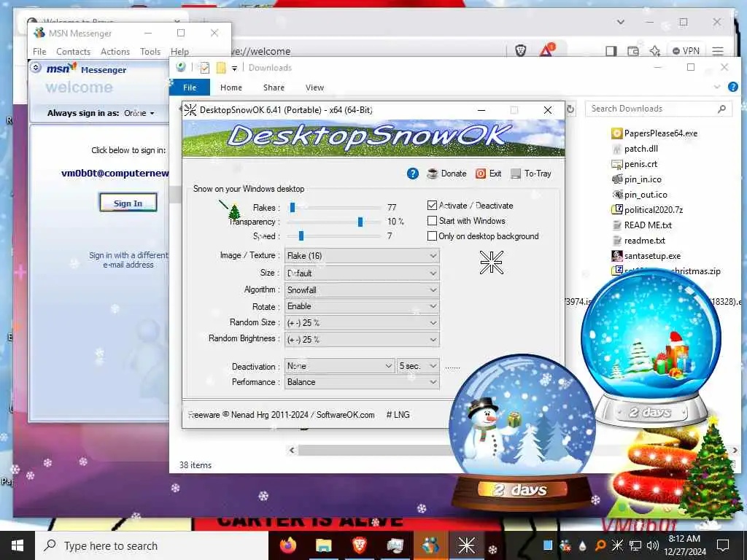
Task: Open the 5 sec. dropdown
Action: 418,366
